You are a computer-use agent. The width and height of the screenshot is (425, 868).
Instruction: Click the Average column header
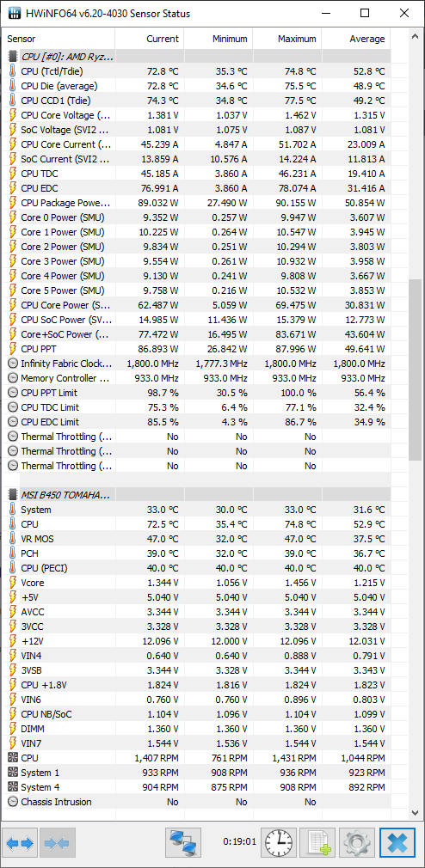pos(356,39)
